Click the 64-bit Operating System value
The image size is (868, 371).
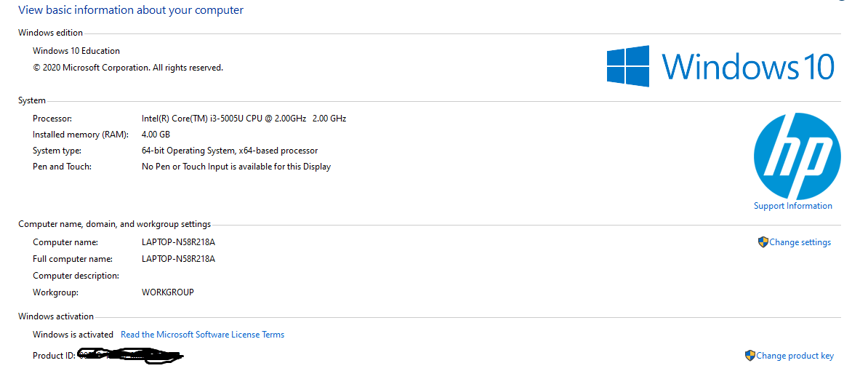tap(230, 151)
